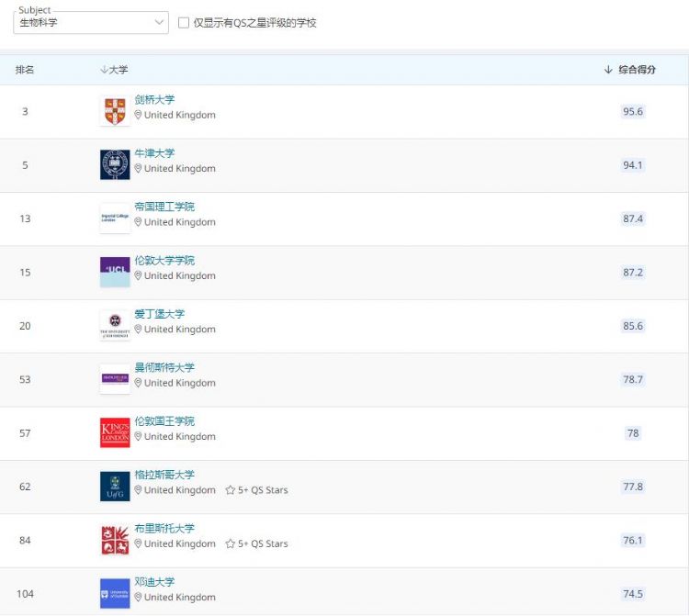The image size is (689, 616).
Task: Click the 5+ QS Stars badge for 格拉斯哥大学
Action: click(x=256, y=490)
